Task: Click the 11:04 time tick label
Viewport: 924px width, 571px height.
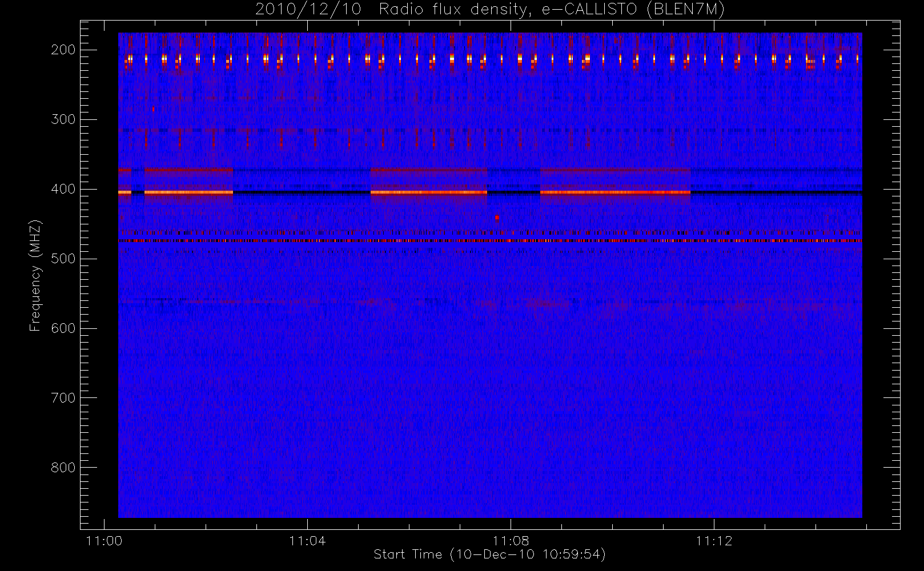Action: pos(307,541)
